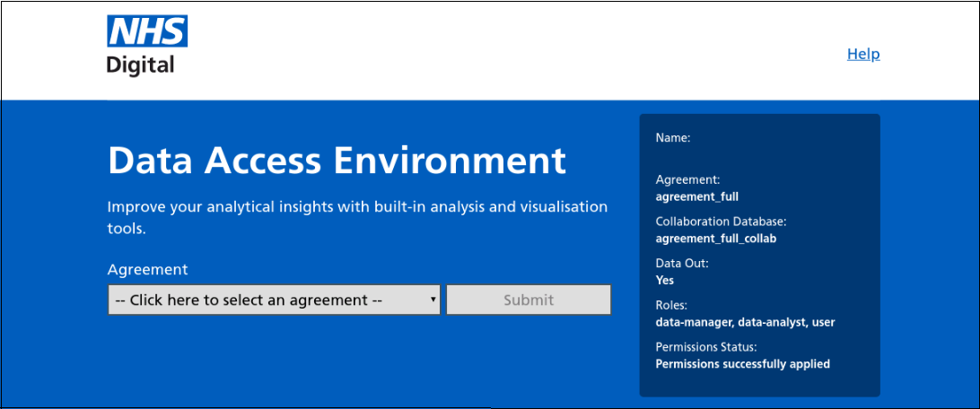The image size is (980, 409).
Task: Click the 'Roles:' label
Action: 671,305
